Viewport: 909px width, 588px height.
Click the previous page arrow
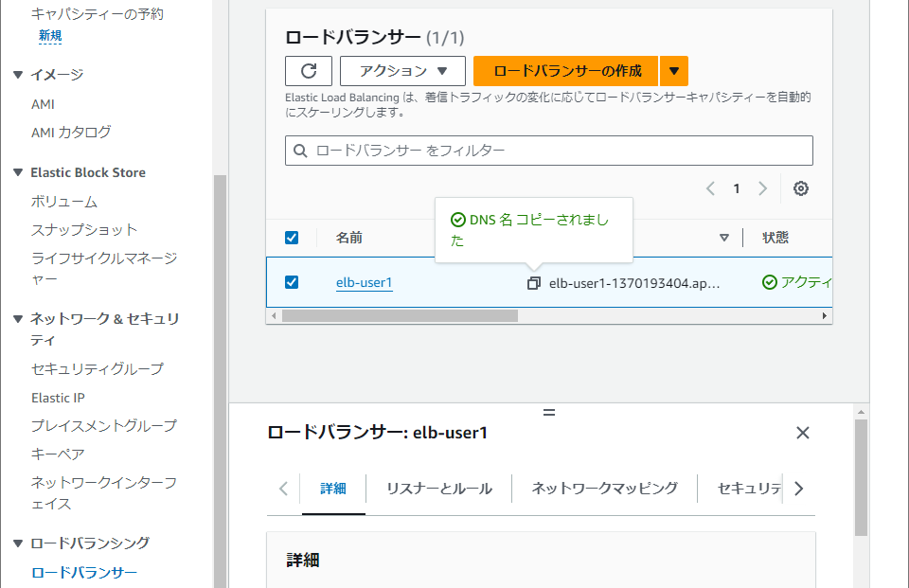[x=710, y=188]
